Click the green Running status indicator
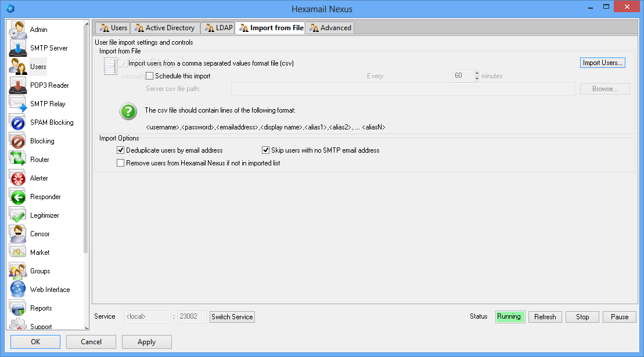This screenshot has width=644, height=357. (510, 317)
